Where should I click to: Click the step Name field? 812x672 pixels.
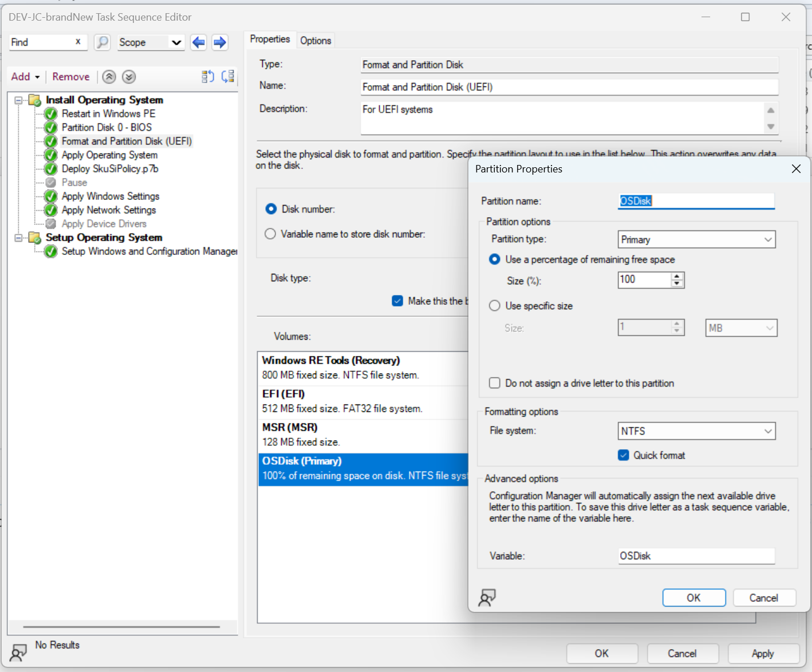click(x=569, y=87)
